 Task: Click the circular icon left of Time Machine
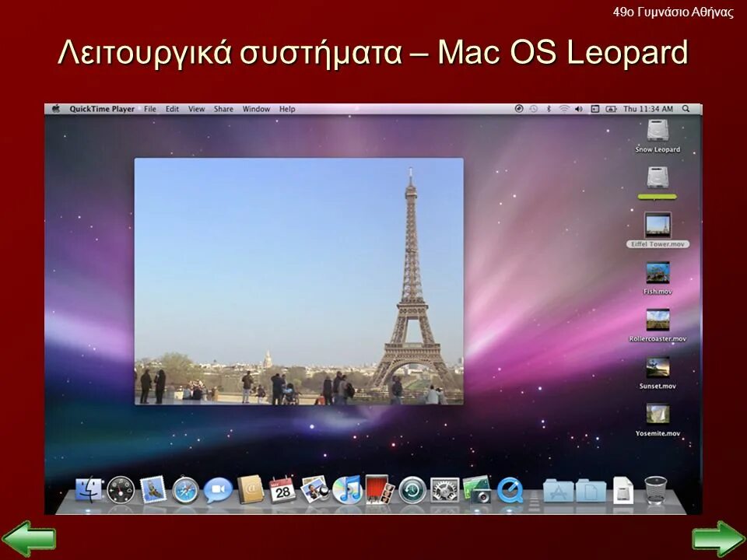519,109
